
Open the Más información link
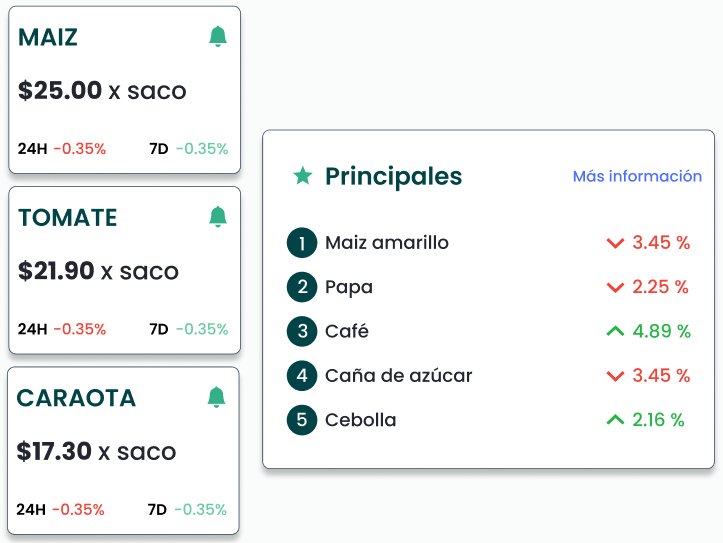point(637,176)
